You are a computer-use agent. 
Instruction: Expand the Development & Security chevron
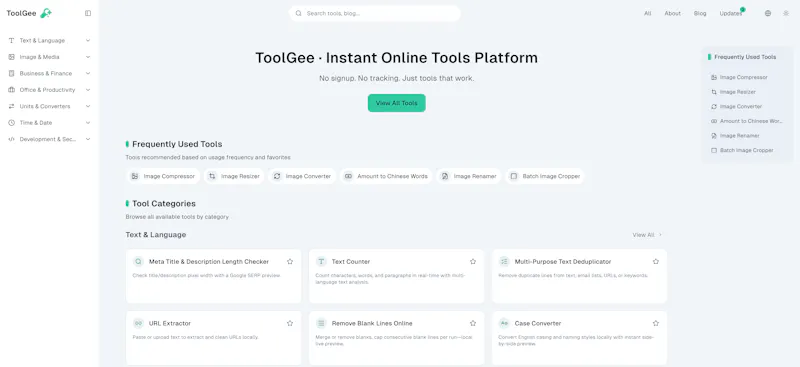88,139
